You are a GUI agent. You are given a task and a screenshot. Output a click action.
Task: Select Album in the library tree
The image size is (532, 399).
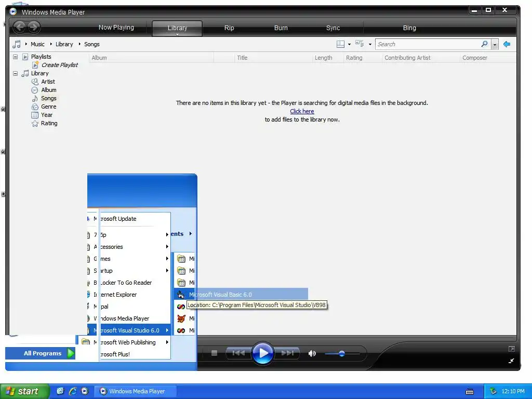[x=48, y=90]
